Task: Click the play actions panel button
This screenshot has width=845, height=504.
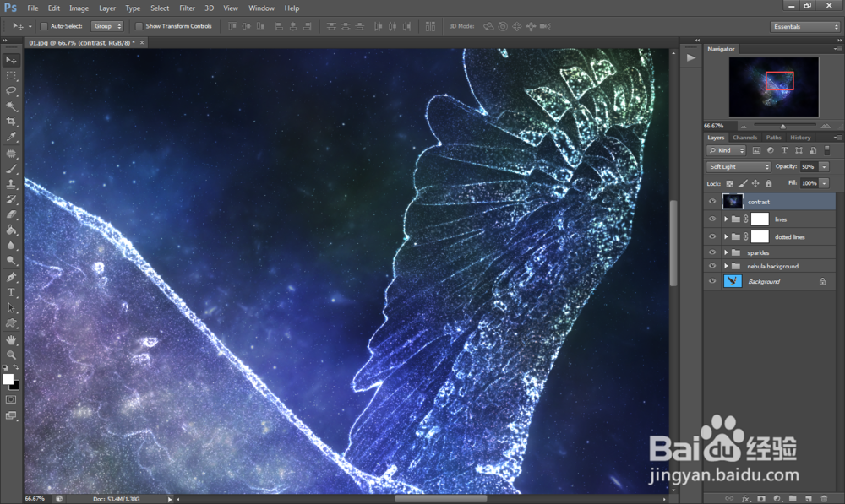Action: pyautogui.click(x=691, y=58)
